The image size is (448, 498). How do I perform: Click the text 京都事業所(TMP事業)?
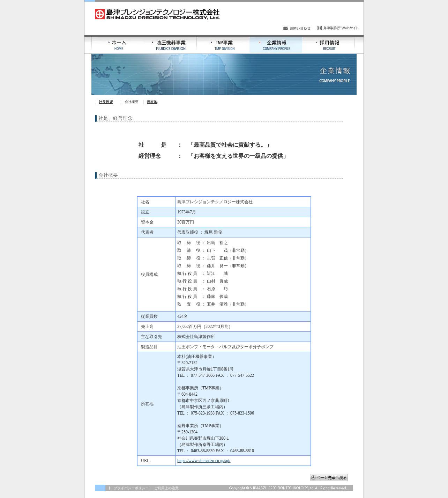point(201,388)
